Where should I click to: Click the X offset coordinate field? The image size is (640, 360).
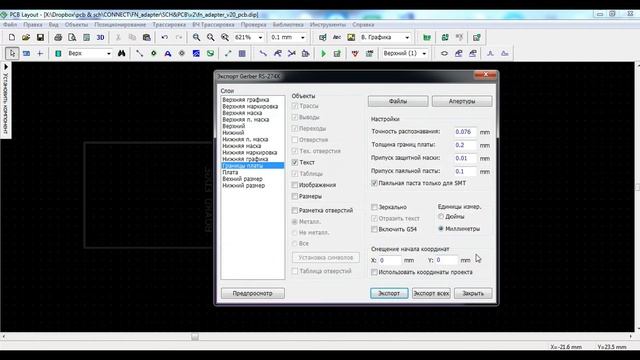(390, 260)
